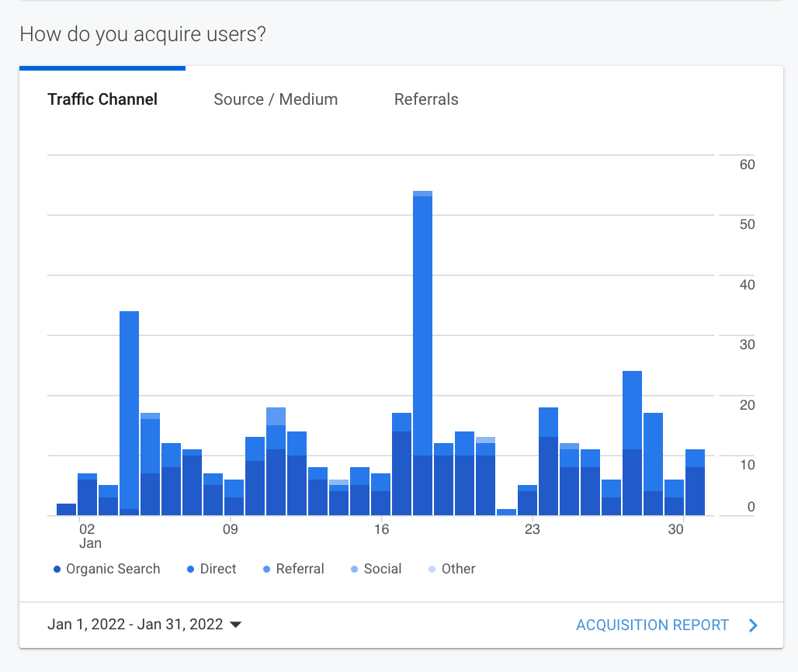
Task: Switch to the Referrals tab
Action: pos(426,99)
